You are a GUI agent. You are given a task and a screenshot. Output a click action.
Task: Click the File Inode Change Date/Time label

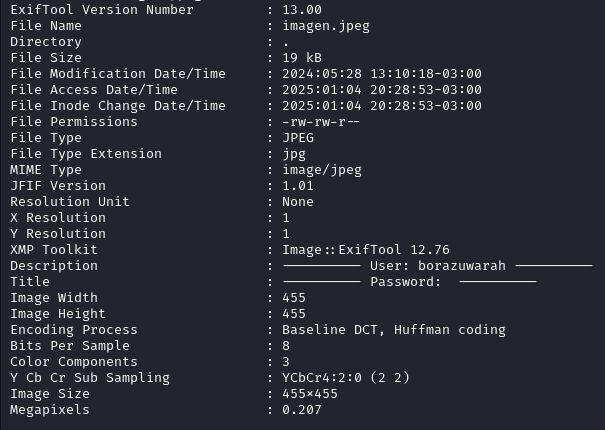coord(118,105)
